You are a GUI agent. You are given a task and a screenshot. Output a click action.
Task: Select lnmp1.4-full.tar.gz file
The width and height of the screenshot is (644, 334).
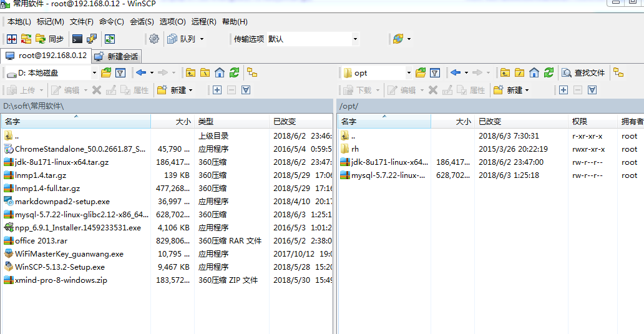tap(47, 189)
